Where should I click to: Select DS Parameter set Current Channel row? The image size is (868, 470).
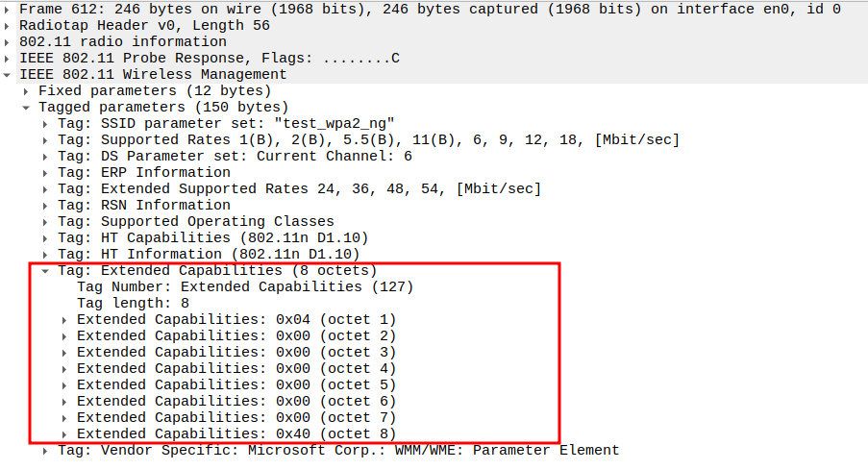235,157
